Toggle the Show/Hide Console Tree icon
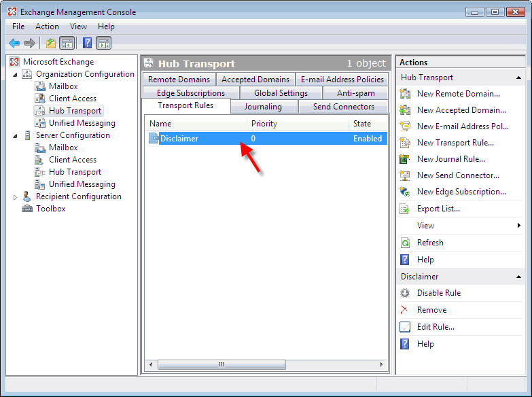Viewport: 532px width, 397px height. [67, 43]
